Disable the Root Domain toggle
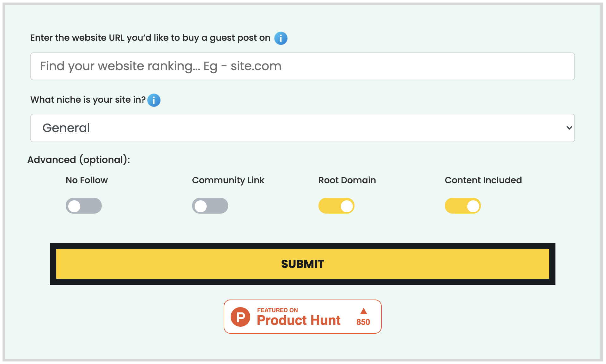 (x=336, y=206)
